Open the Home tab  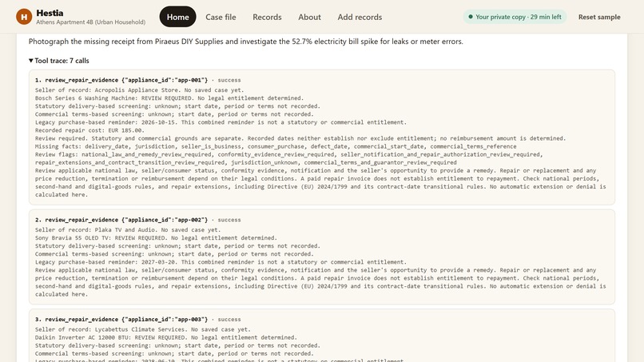177,17
